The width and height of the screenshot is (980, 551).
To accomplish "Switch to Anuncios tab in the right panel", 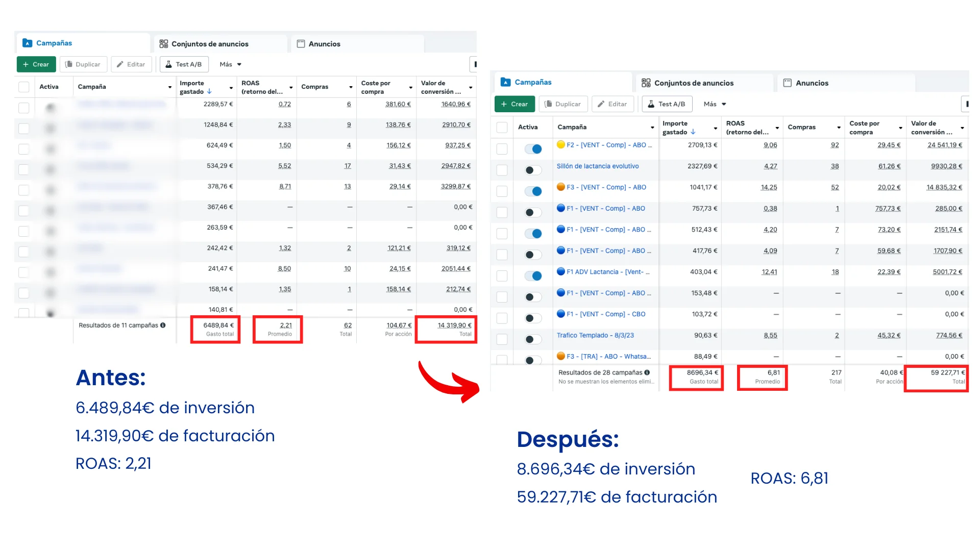I will [x=846, y=83].
